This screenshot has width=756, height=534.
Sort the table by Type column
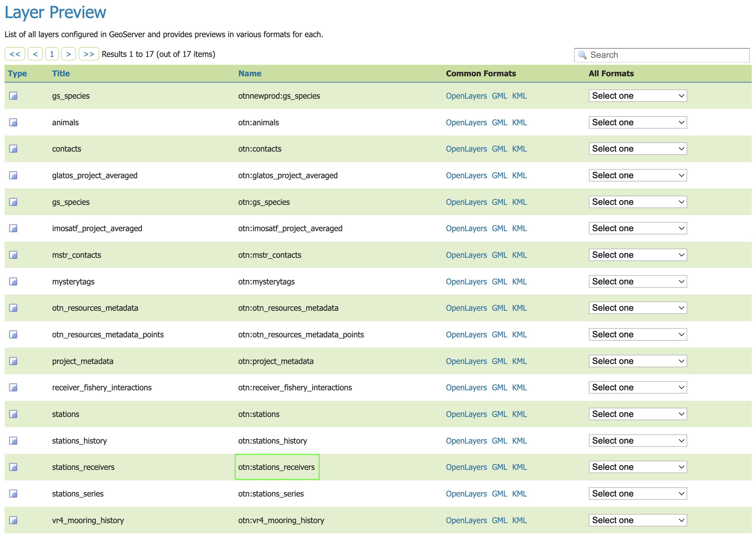(17, 73)
